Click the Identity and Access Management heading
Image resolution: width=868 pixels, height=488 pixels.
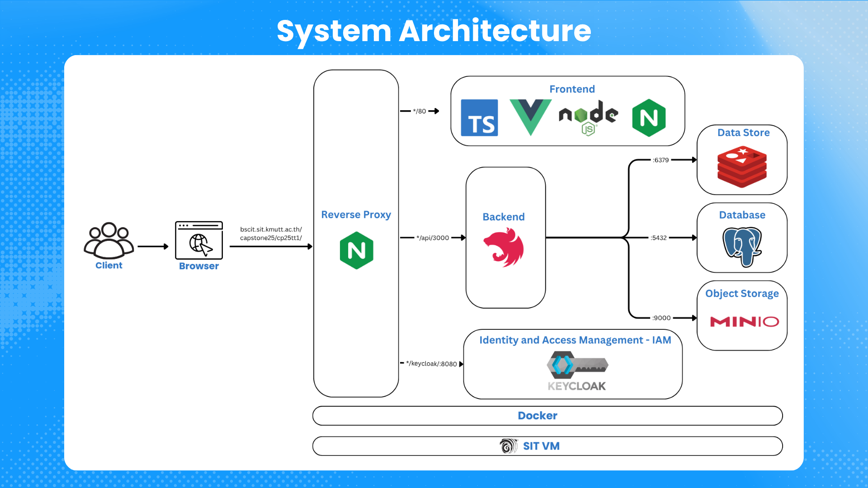click(x=575, y=340)
